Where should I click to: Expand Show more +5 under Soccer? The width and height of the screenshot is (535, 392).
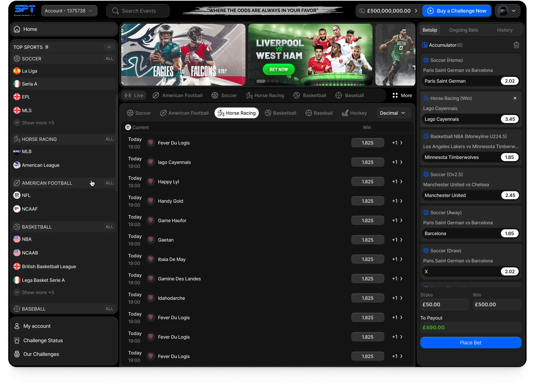coord(34,122)
